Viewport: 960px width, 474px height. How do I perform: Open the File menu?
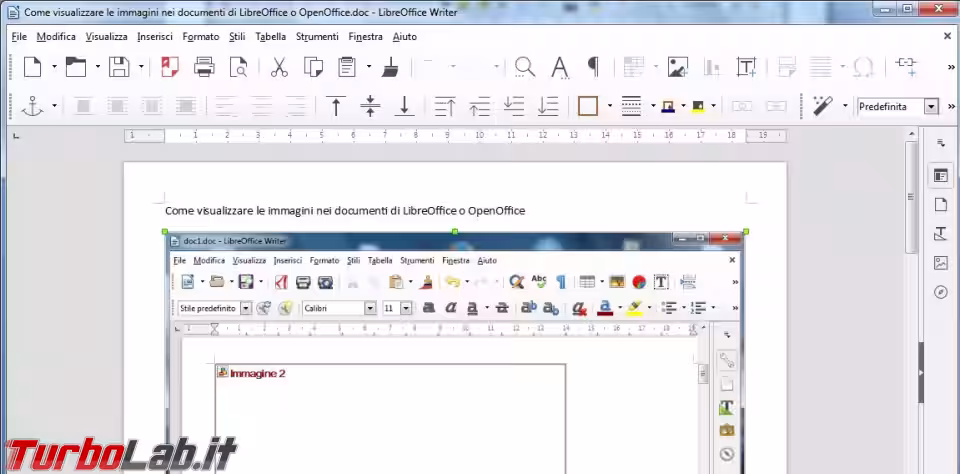pos(19,37)
